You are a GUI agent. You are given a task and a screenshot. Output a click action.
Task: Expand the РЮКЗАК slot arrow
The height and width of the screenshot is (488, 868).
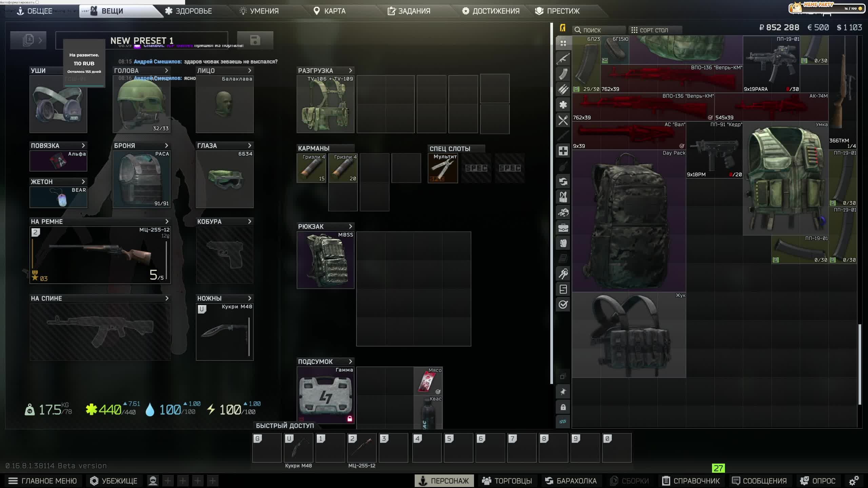(x=350, y=226)
